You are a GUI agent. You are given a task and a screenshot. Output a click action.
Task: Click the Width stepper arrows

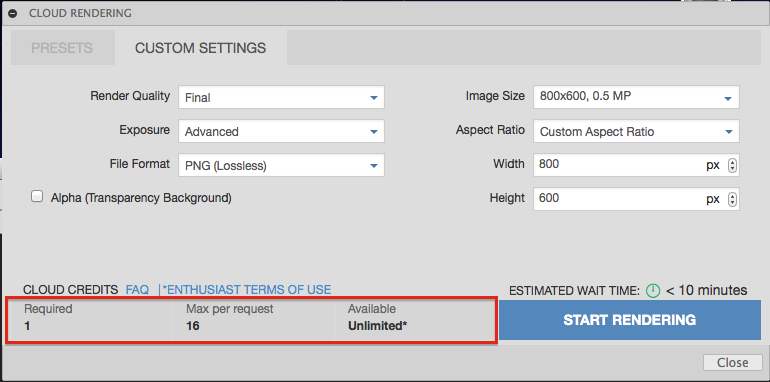(732, 165)
